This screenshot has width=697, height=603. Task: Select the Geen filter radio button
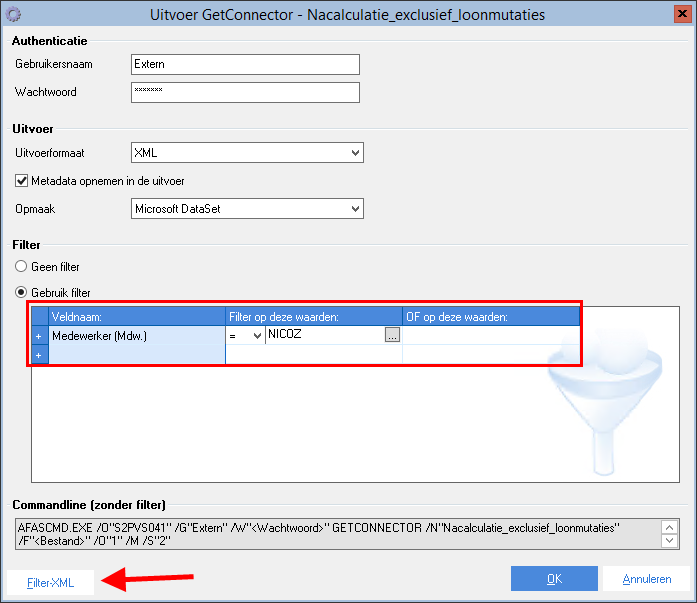point(21,266)
